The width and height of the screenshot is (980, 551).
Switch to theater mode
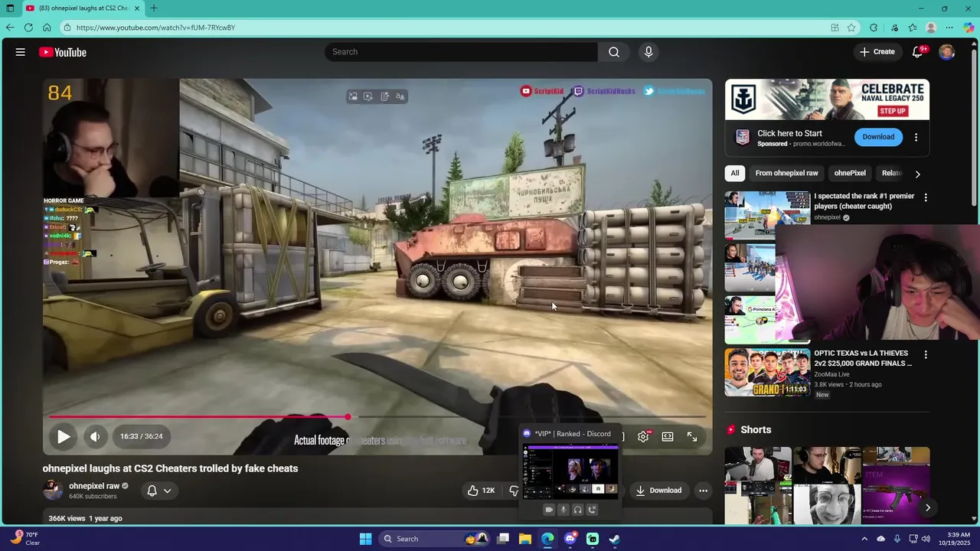(668, 436)
